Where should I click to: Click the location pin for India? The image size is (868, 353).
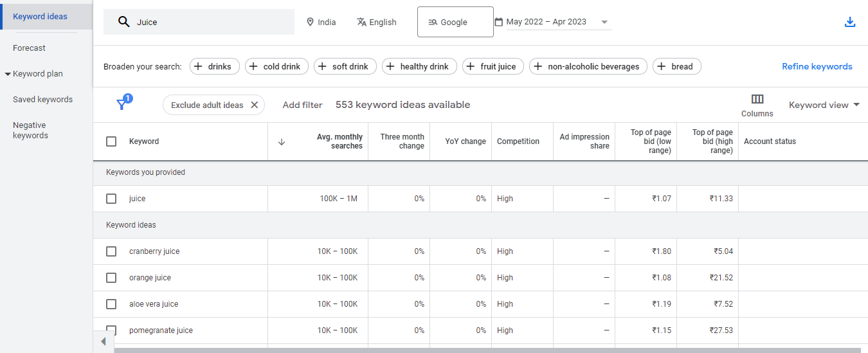click(311, 22)
